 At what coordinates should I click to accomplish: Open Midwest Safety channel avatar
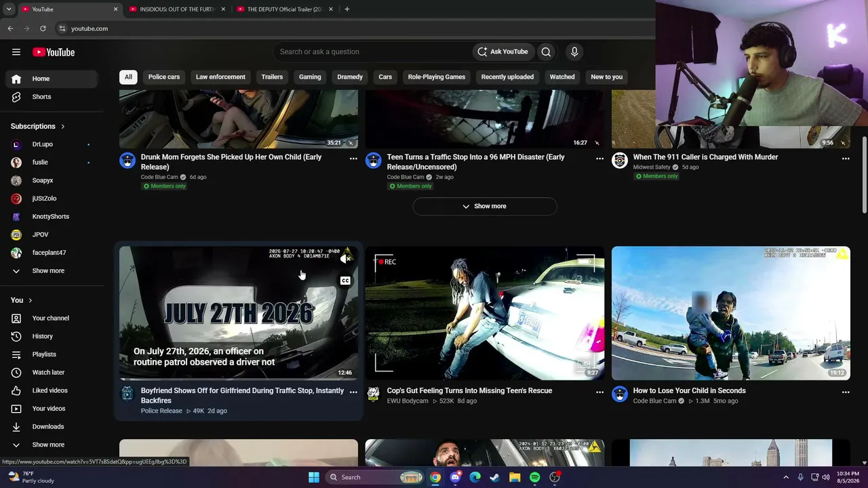pos(620,160)
